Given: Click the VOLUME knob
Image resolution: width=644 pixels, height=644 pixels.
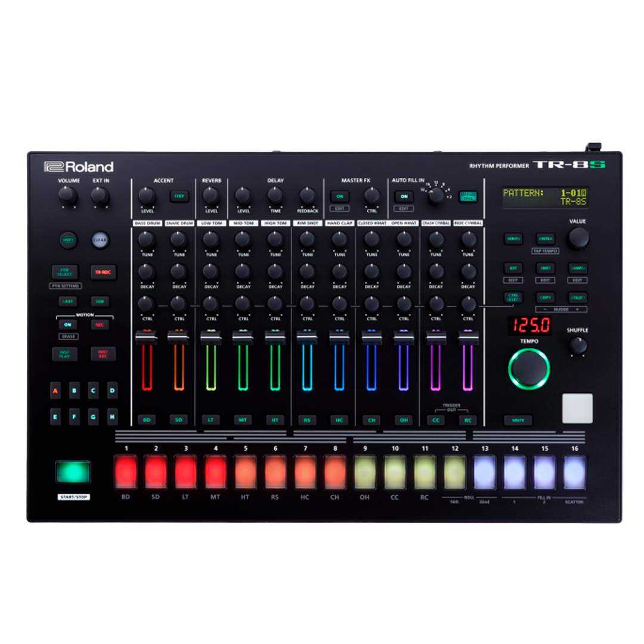Looking at the screenshot, I should click(x=68, y=196).
